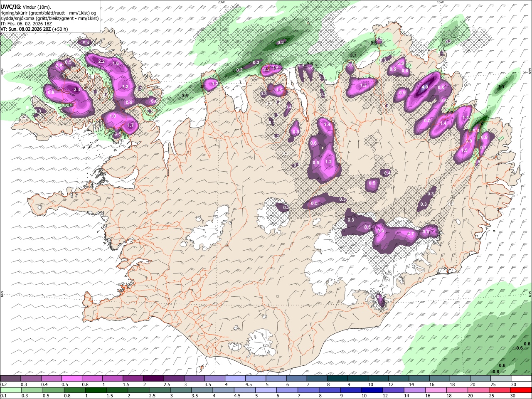Click the upper legend swatch between 4 and 4.5

click(x=235, y=378)
